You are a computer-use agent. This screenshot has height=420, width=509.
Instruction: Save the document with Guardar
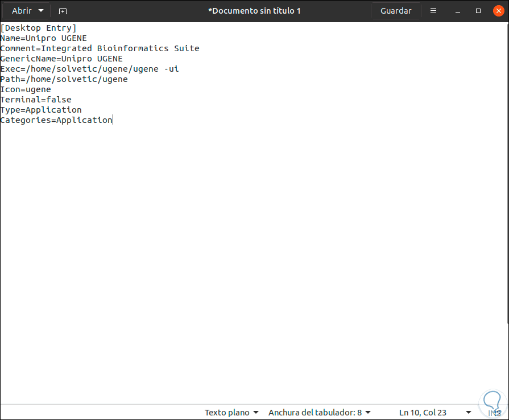point(396,11)
